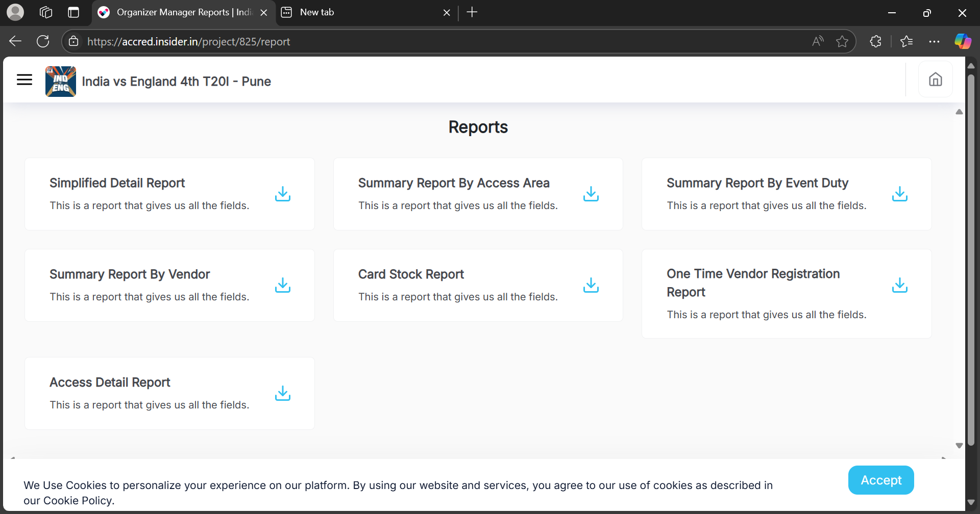Download Summary Report By Access Area
This screenshot has height=514, width=980.
[x=591, y=194]
